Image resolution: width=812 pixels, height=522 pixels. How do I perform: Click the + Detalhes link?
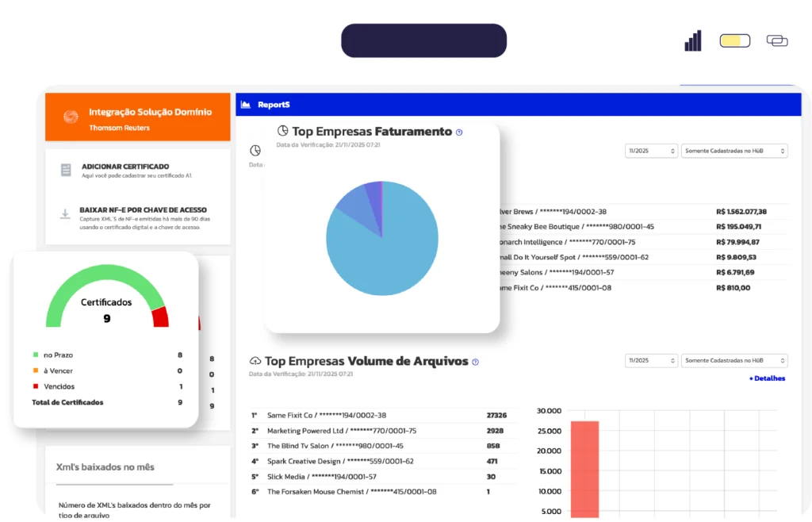click(x=767, y=378)
